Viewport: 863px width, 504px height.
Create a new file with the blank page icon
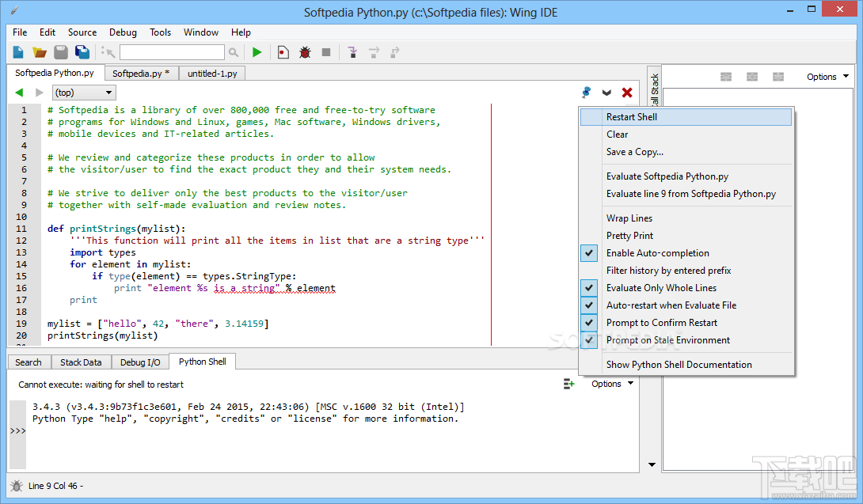pos(17,51)
